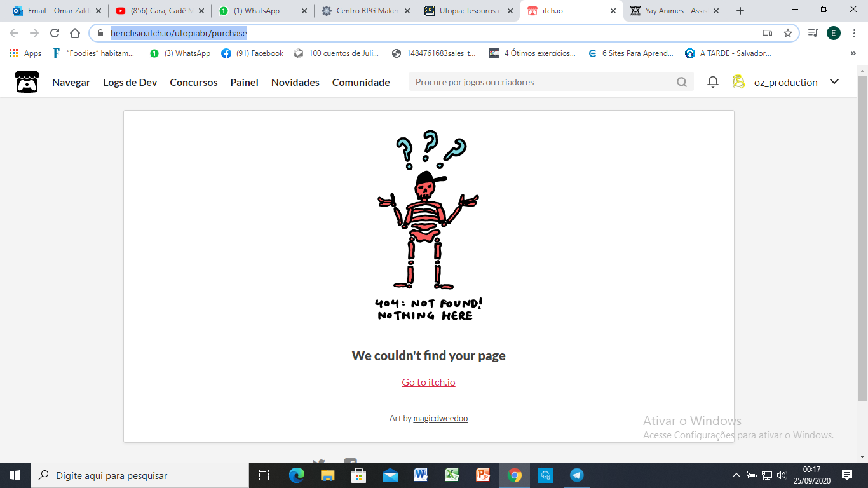Open the magicdweedoo artist link

[440, 418]
